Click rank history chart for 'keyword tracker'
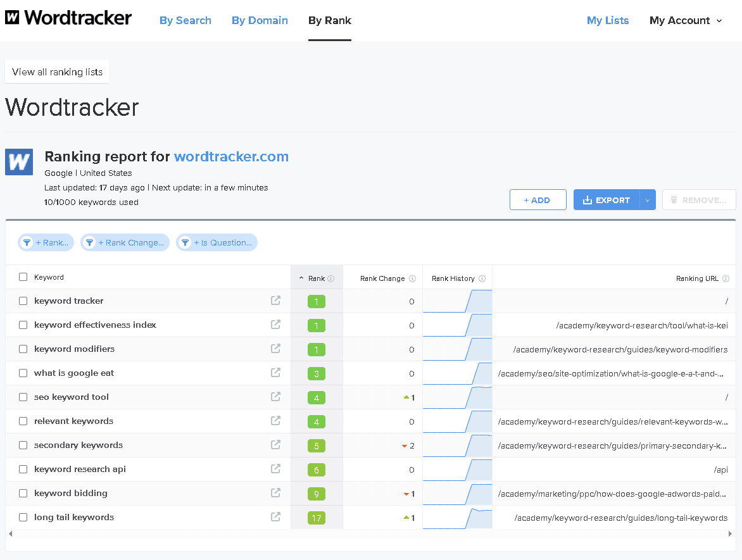This screenshot has height=560, width=742. coord(457,301)
